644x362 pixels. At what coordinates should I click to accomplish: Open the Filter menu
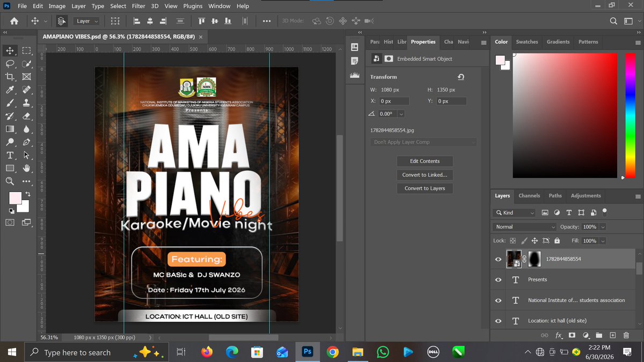138,6
